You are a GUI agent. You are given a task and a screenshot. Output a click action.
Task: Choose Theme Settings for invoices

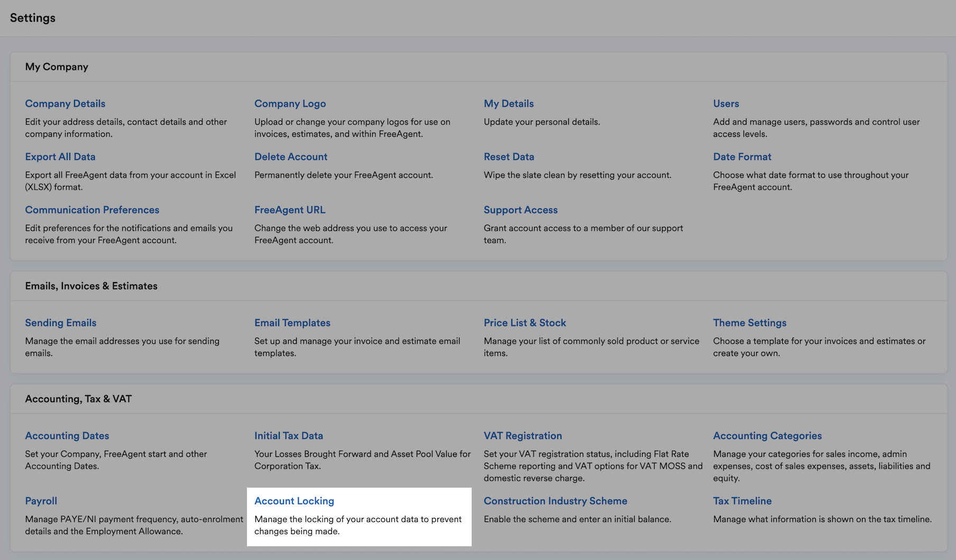pos(750,323)
